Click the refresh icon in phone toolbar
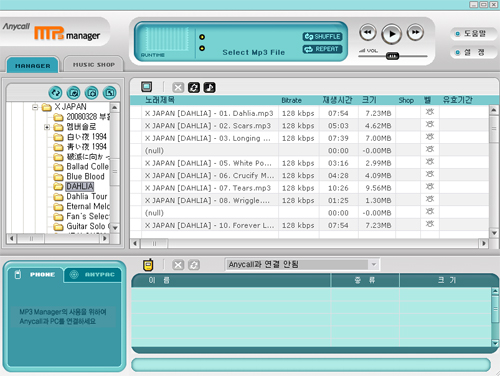Image resolution: width=500 pixels, height=376 pixels. coord(194,265)
